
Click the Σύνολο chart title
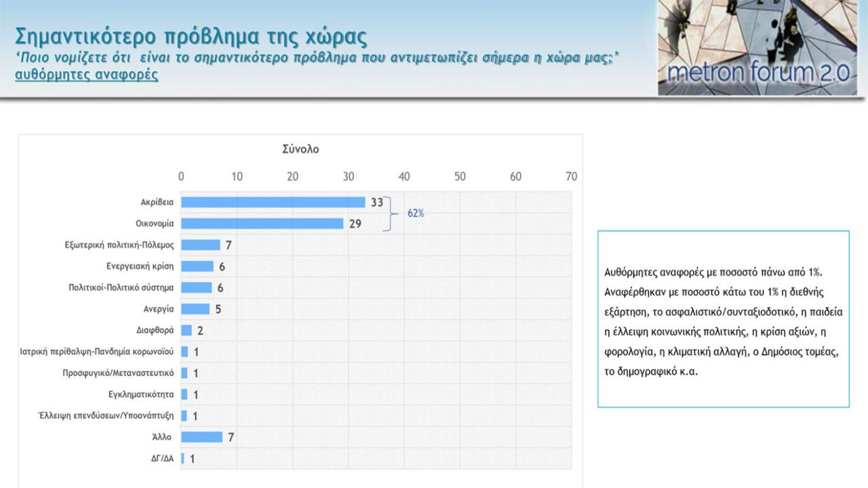tap(300, 149)
